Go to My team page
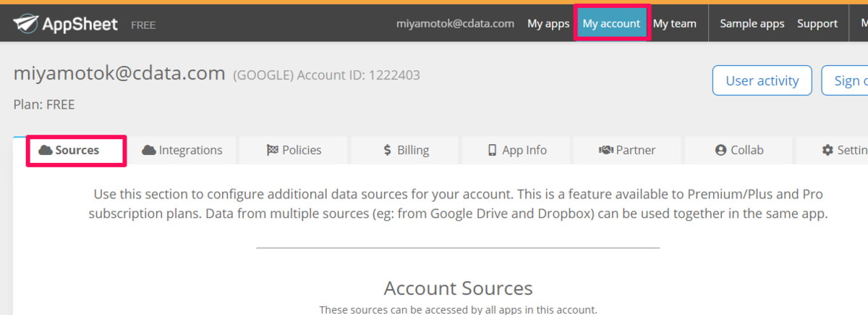This screenshot has width=868, height=315. [x=675, y=23]
